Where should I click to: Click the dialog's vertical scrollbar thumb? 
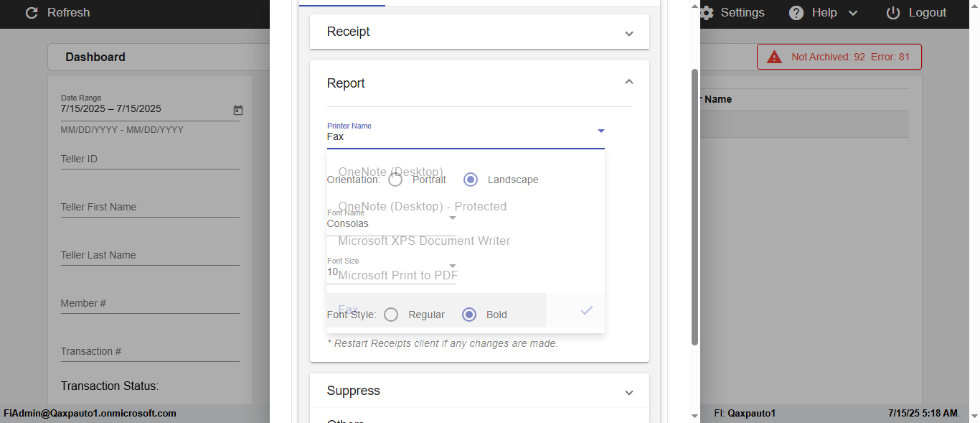[694, 207]
